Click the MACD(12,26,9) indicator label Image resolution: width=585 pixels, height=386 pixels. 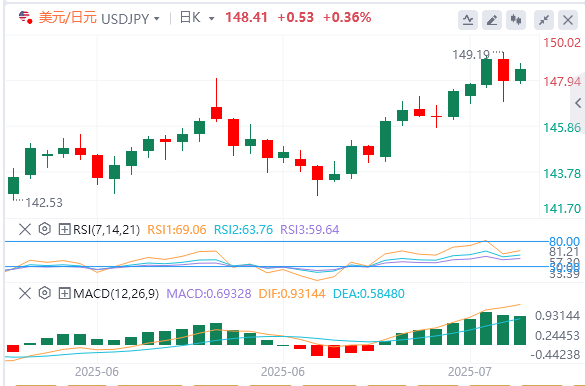tap(116, 294)
